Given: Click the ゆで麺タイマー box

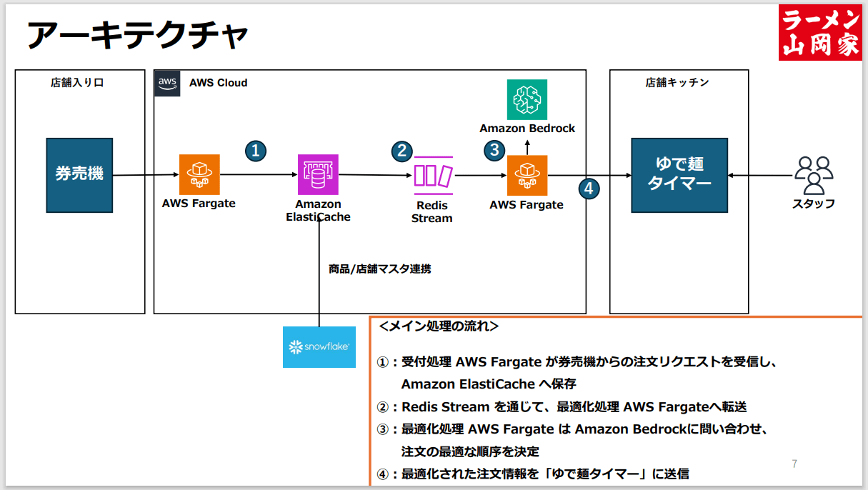Looking at the screenshot, I should pos(679,175).
